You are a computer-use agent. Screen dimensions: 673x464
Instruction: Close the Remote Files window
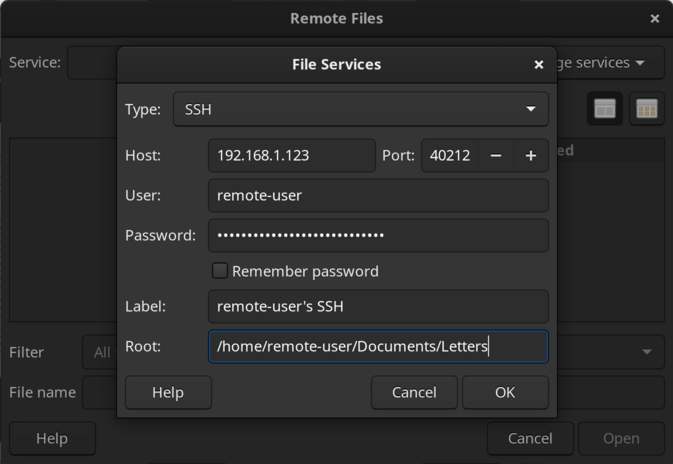click(x=655, y=18)
